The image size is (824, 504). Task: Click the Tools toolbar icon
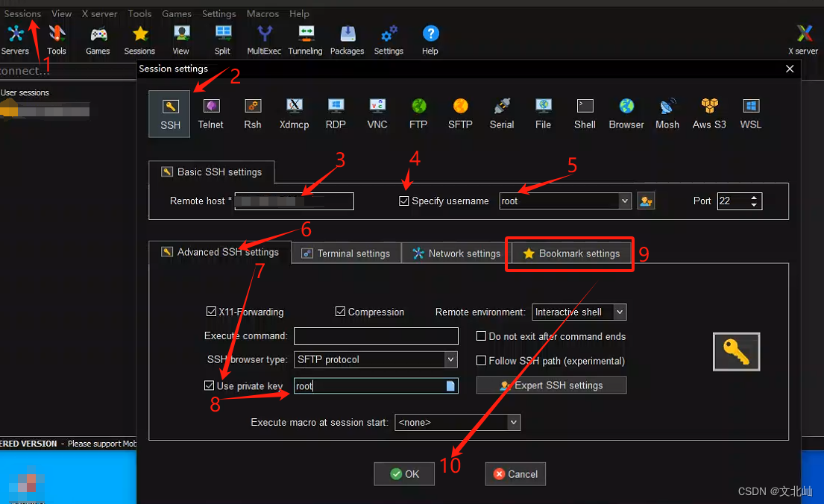(x=56, y=40)
